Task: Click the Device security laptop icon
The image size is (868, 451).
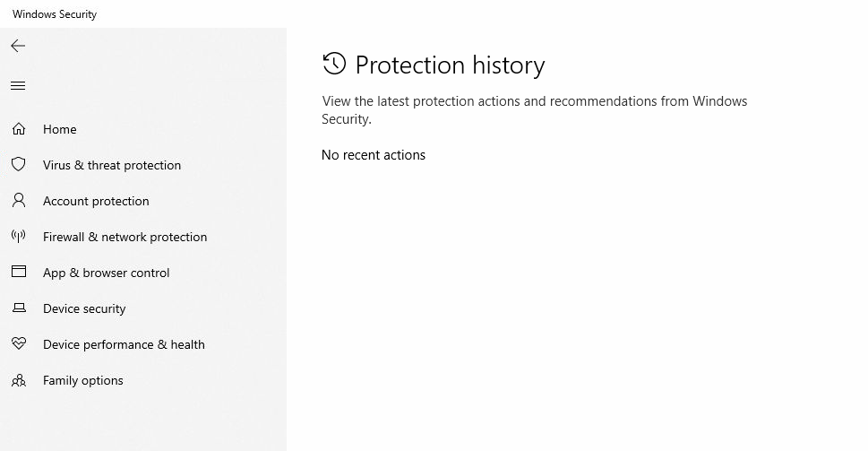Action: [18, 308]
